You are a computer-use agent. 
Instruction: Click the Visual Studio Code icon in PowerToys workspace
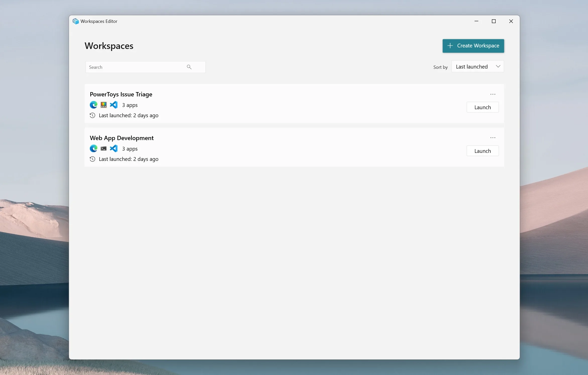click(x=114, y=105)
